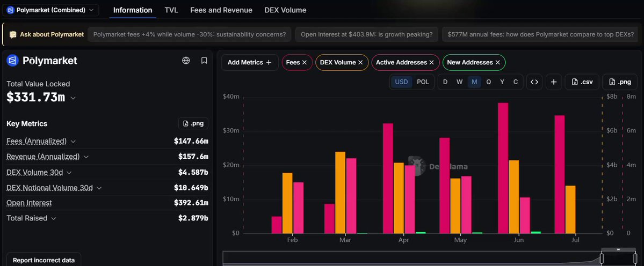The image size is (644, 266).
Task: Set chart interval to weekly (W)
Action: pyautogui.click(x=460, y=82)
